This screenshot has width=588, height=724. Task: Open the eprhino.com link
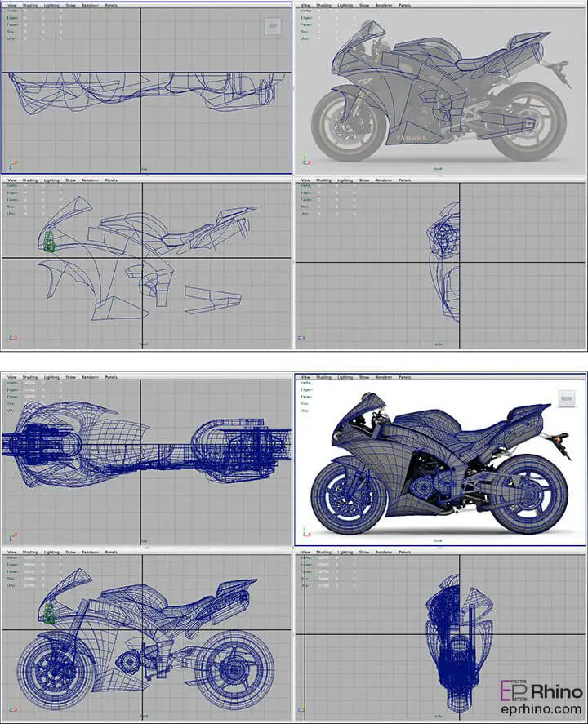541,708
